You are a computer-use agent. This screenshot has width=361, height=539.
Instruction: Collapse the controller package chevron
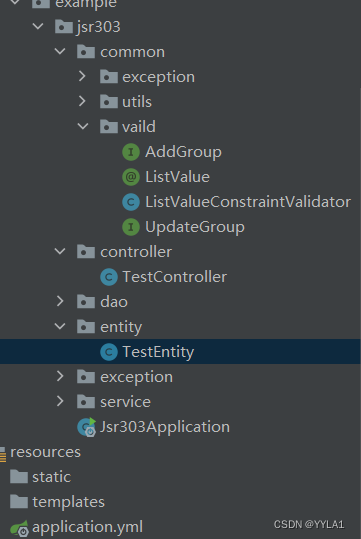[60, 252]
